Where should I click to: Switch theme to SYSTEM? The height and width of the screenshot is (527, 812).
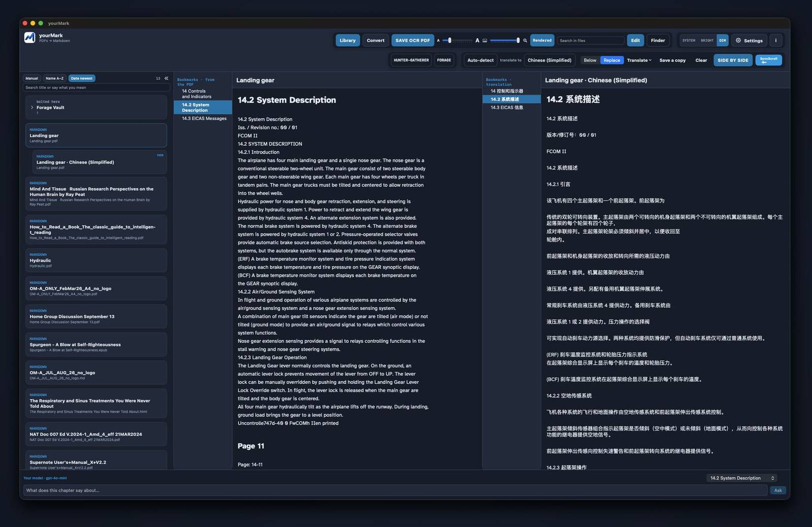[689, 40]
